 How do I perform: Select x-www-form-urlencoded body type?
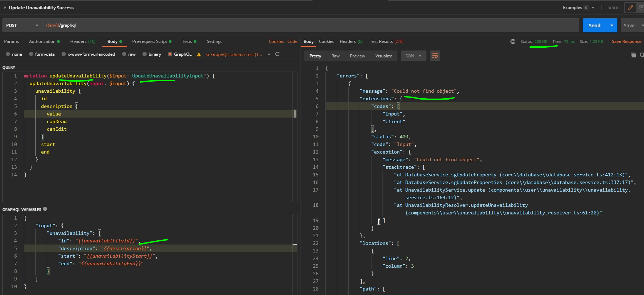[88, 54]
